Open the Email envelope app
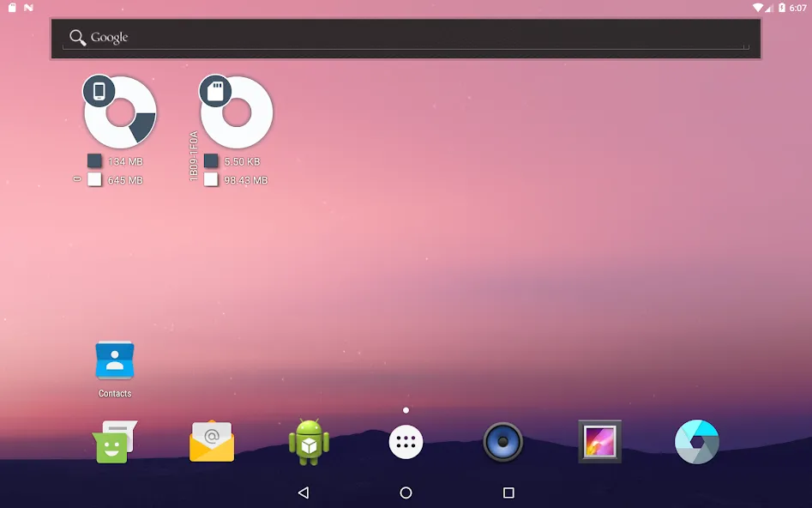 click(211, 442)
